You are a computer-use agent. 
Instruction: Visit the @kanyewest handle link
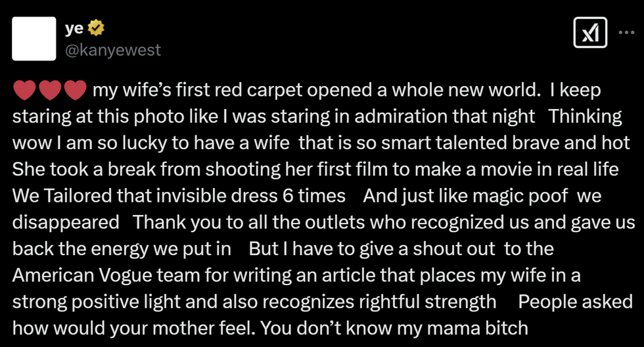113,50
